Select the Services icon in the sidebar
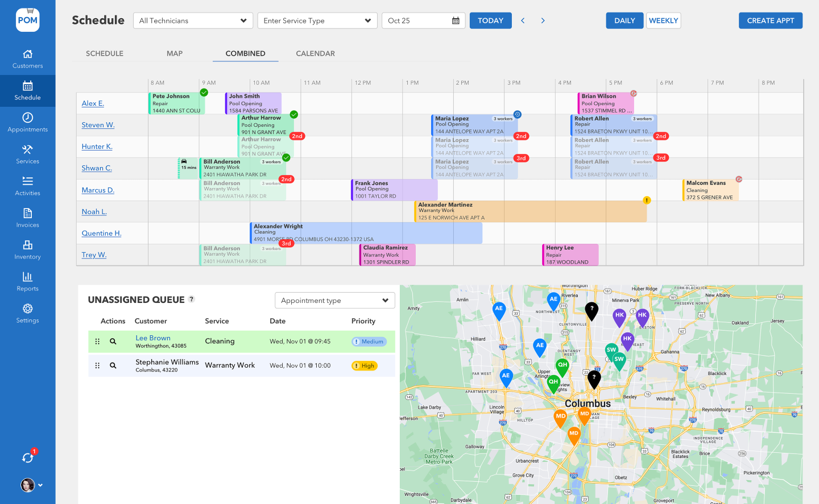Screen dimensions: 819x504 point(27,154)
